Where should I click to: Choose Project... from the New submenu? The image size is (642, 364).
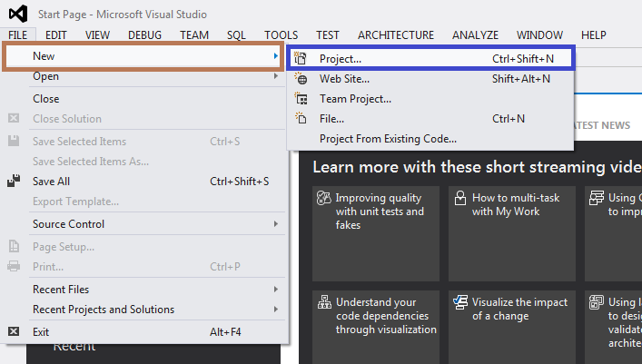click(430, 59)
